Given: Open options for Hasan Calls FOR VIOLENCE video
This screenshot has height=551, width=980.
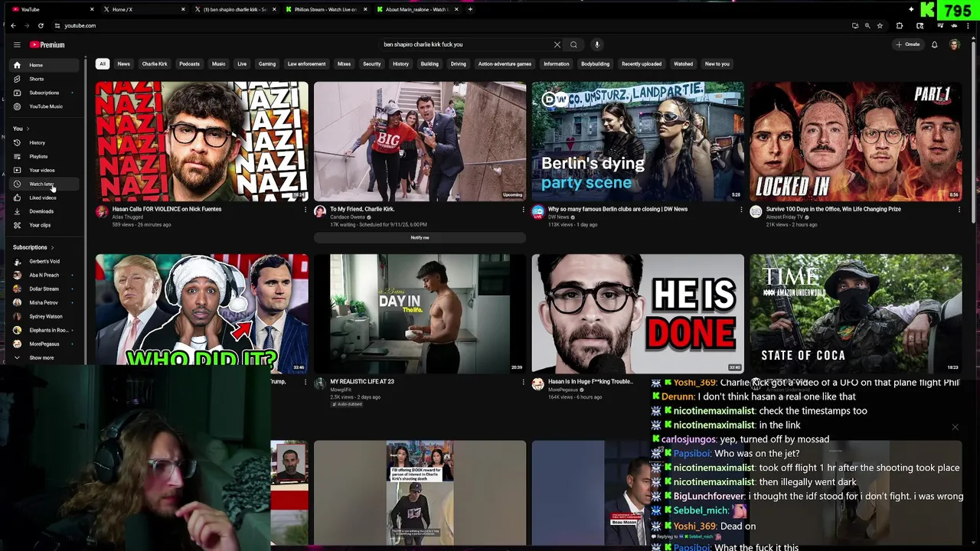Looking at the screenshot, I should (x=305, y=210).
